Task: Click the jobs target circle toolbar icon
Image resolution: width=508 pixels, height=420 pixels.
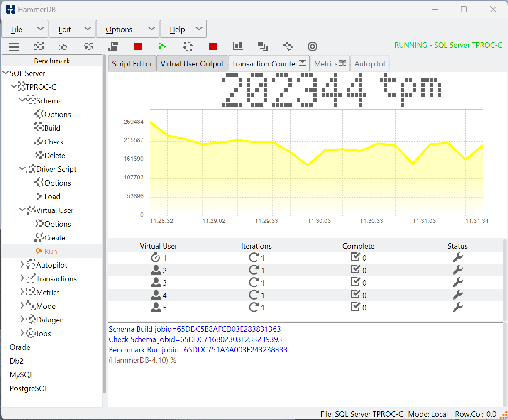Action: pyautogui.click(x=313, y=46)
